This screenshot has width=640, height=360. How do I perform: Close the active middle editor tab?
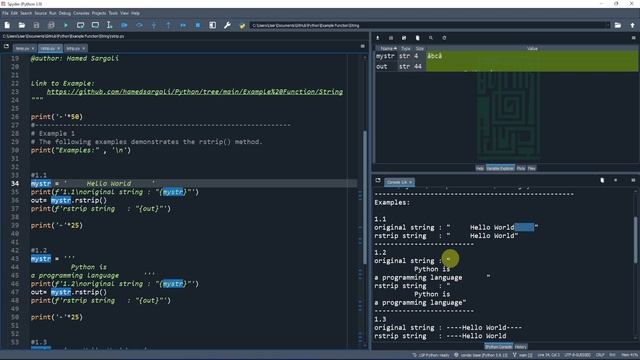(58, 49)
